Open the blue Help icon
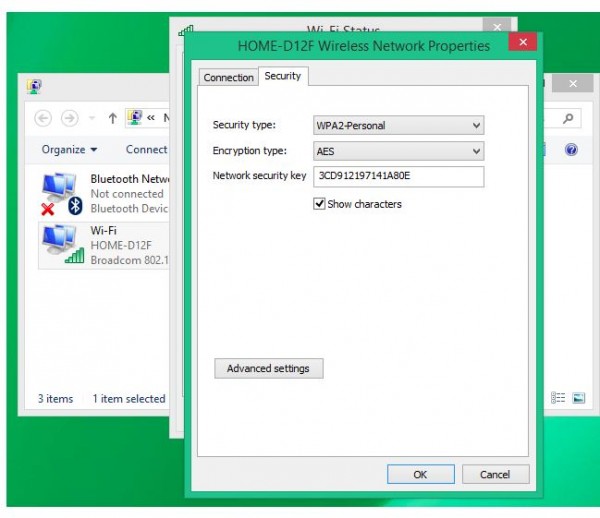 (x=571, y=150)
